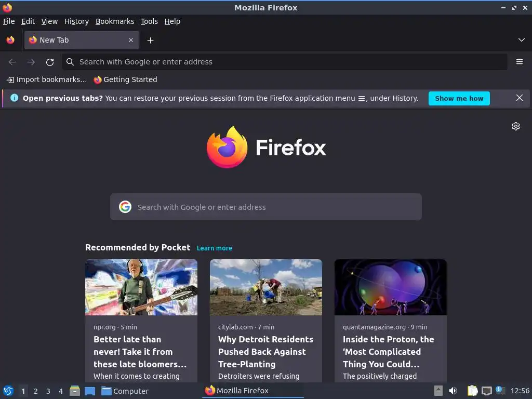Open the clipboard manager tray icon
The height and width of the screenshot is (399, 532).
(472, 391)
